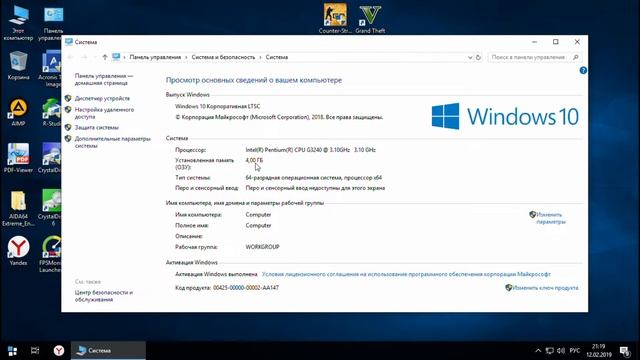Open Дополнительные параметры системы link
The image size is (640, 360).
[x=113, y=142]
